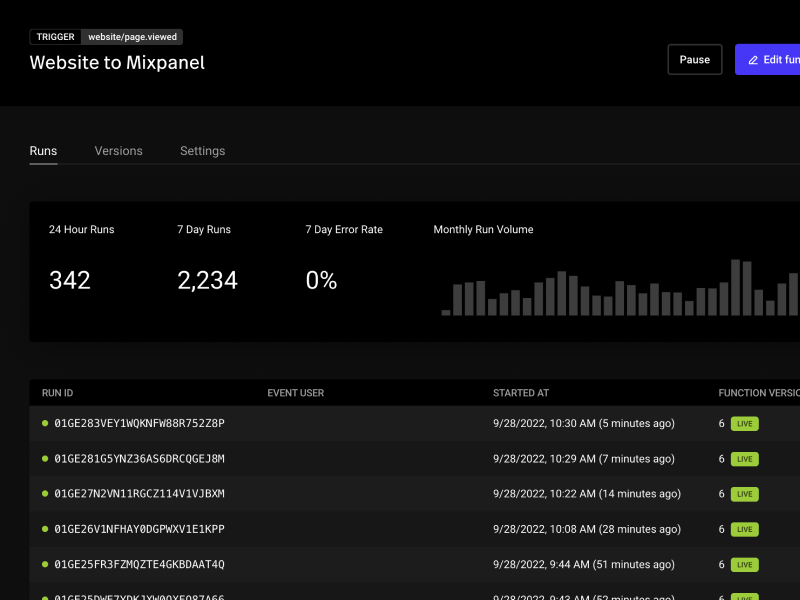Click the green dot beside run 01GE26V1NFHAY0DGPWXV1E1KPP
The width and height of the screenshot is (800, 600).
tap(43, 529)
